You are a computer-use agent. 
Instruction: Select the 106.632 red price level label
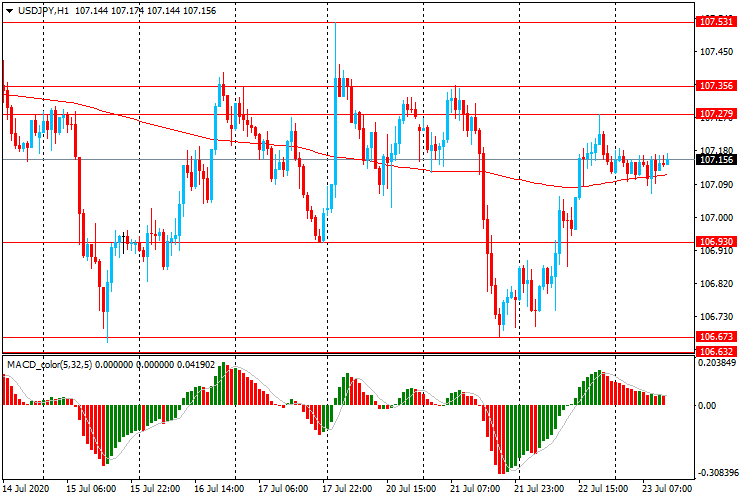716,351
